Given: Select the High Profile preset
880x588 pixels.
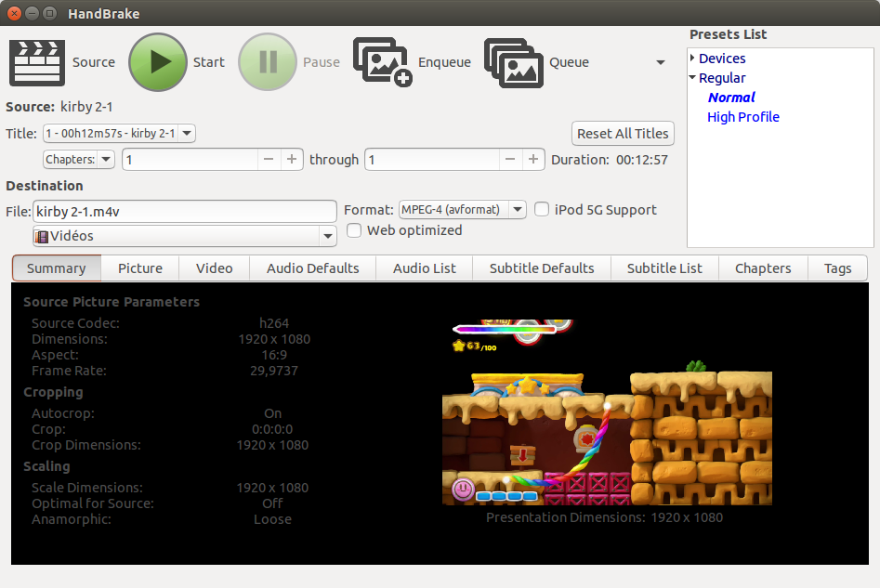Looking at the screenshot, I should pos(743,117).
